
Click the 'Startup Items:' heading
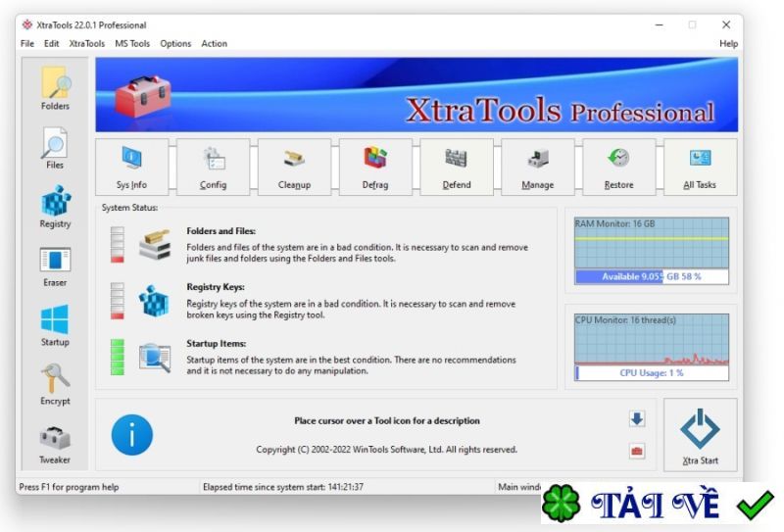pos(216,344)
